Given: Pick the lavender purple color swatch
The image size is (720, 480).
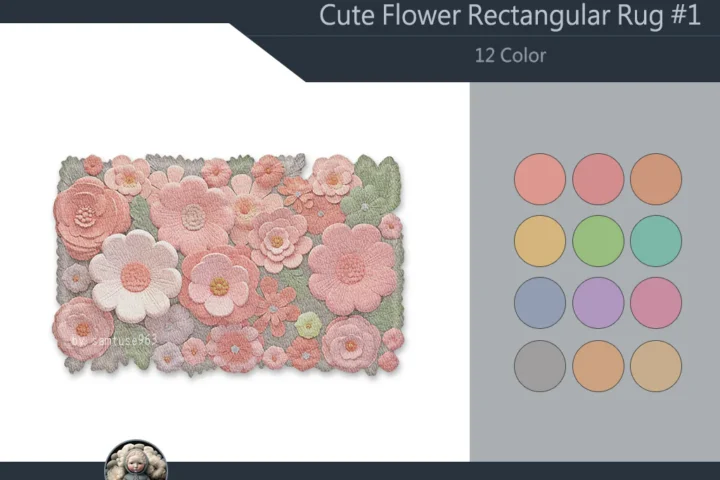Looking at the screenshot, I should pos(598,303).
